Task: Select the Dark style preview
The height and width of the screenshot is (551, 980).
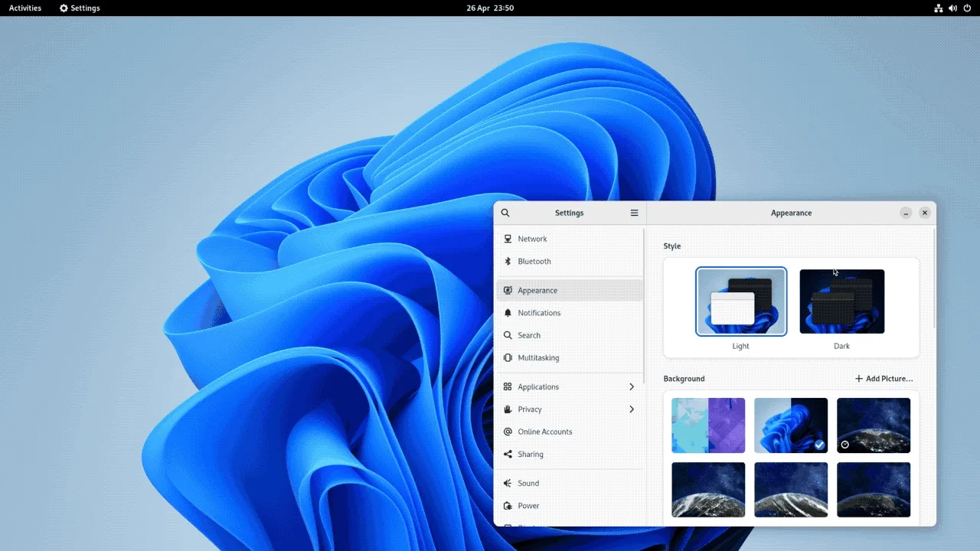Action: click(x=842, y=302)
